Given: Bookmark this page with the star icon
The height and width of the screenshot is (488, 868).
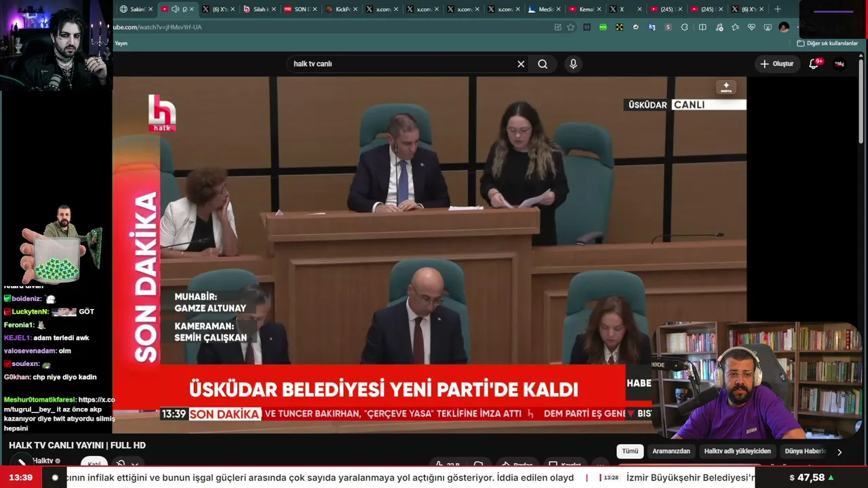Looking at the screenshot, I should pos(571,27).
